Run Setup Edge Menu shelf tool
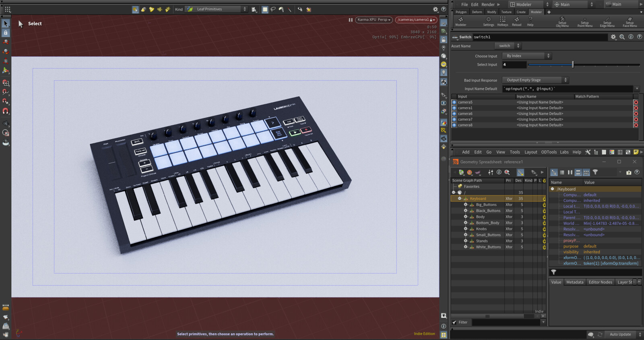Screen dimensions: 644x340 607,22
